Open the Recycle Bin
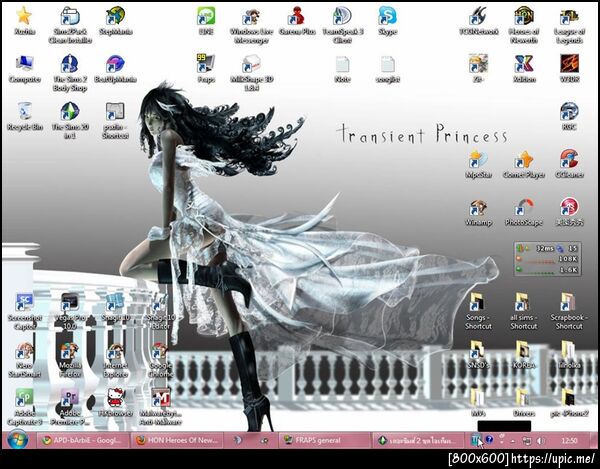Screen dimensions: 600x469 [x=25, y=117]
